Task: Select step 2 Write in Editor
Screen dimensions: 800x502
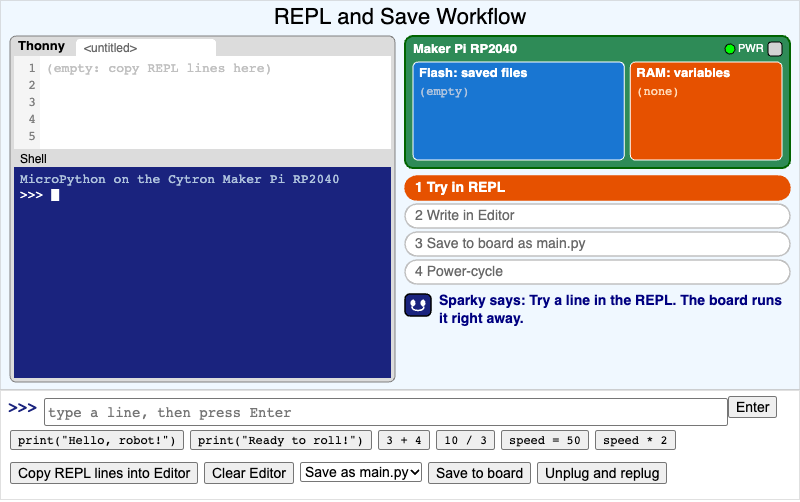Action: 597,216
